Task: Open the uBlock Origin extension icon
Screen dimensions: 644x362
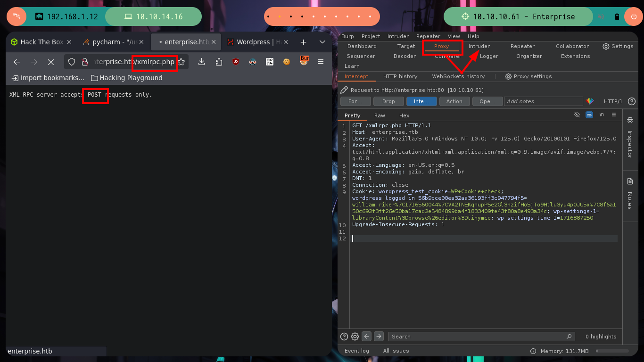Action: [236, 62]
